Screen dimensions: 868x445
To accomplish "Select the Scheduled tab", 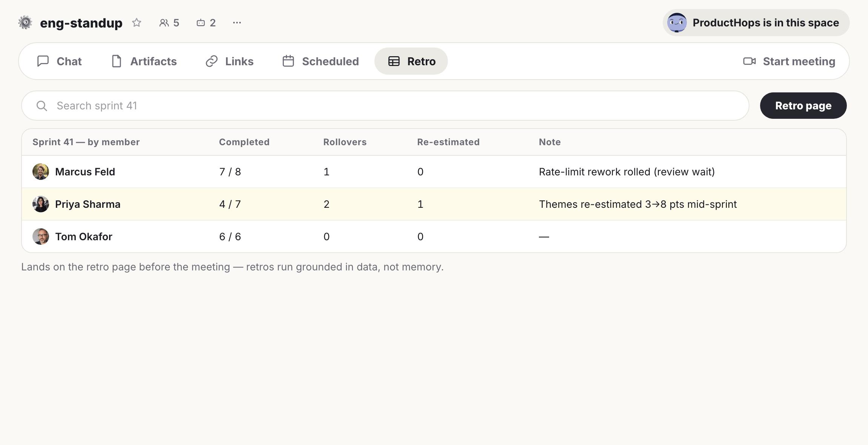I will pyautogui.click(x=321, y=61).
